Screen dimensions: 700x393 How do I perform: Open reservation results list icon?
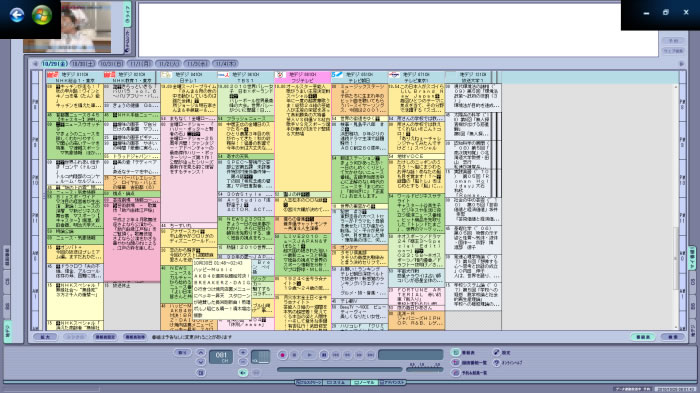455,372
